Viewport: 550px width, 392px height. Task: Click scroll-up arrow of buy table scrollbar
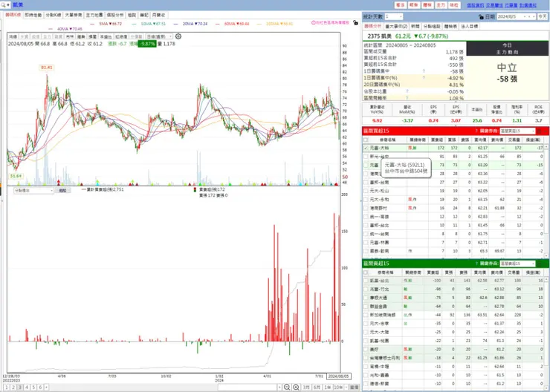tap(546, 147)
